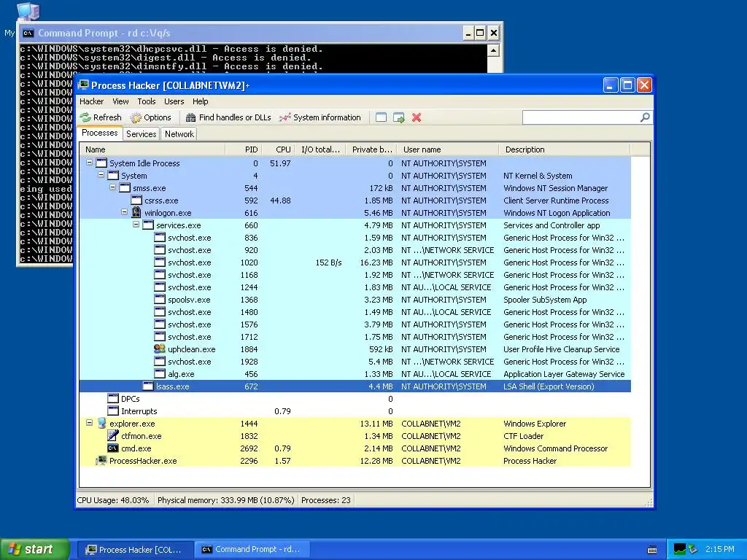747x560 pixels.
Task: Collapse the winlogon.exe tree node
Action: pos(124,212)
